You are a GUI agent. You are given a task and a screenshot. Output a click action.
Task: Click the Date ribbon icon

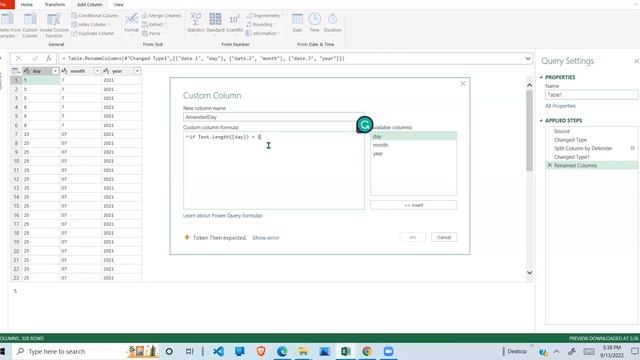coord(297,23)
